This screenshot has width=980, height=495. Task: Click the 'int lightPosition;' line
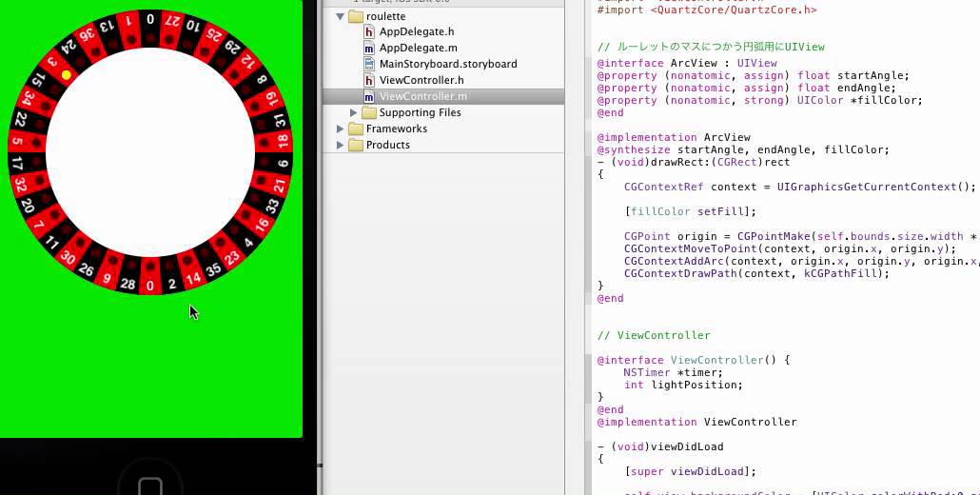(x=683, y=385)
